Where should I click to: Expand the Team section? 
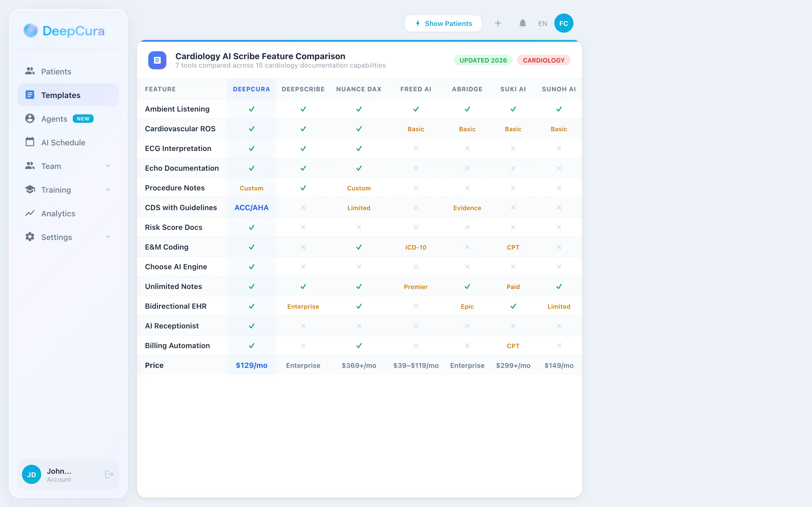click(108, 166)
